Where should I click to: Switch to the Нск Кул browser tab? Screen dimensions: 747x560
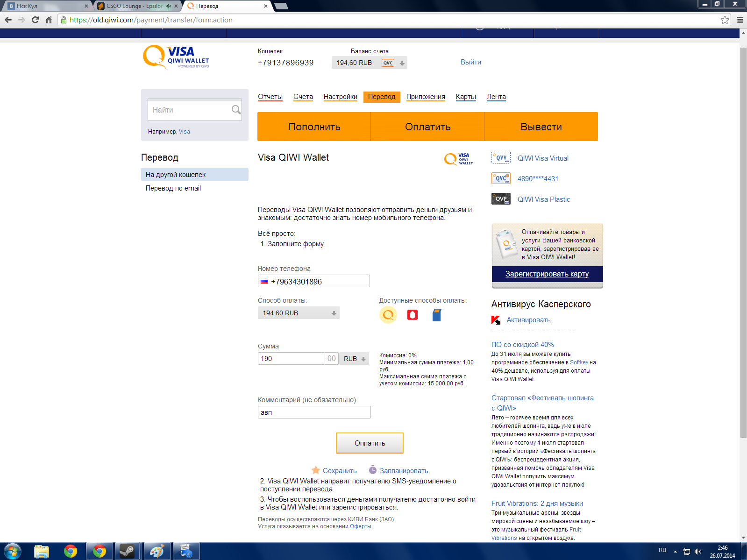pos(46,6)
